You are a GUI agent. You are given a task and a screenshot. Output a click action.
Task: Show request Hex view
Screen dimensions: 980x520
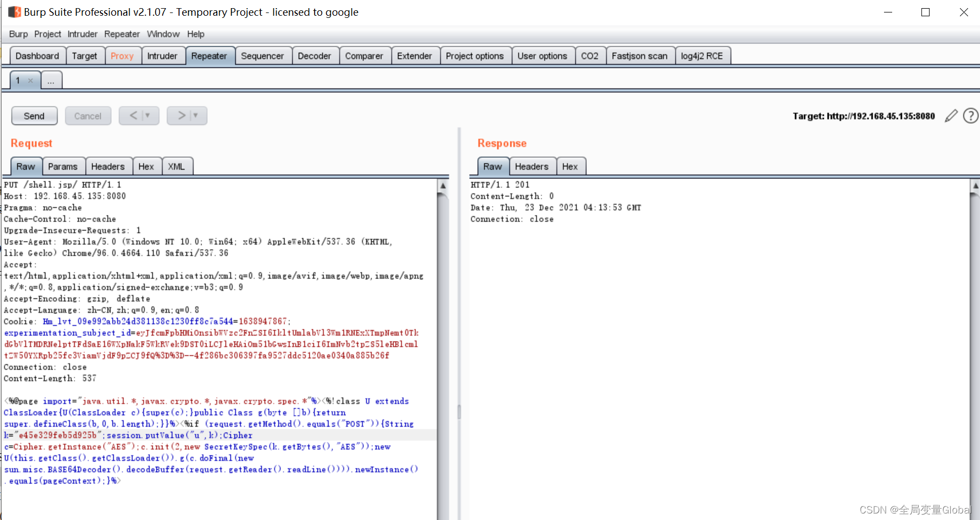tap(146, 166)
